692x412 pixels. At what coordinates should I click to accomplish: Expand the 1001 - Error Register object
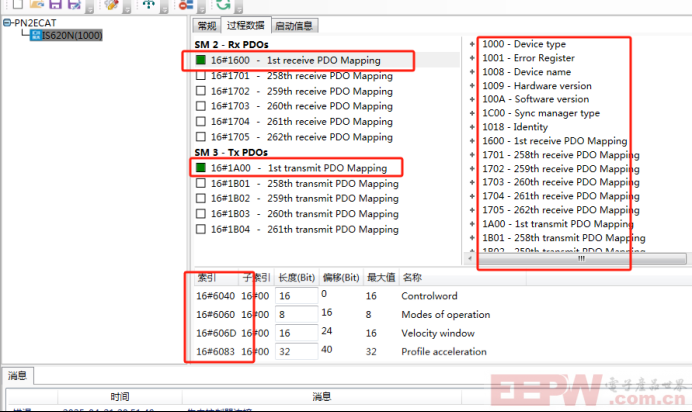[x=472, y=58]
